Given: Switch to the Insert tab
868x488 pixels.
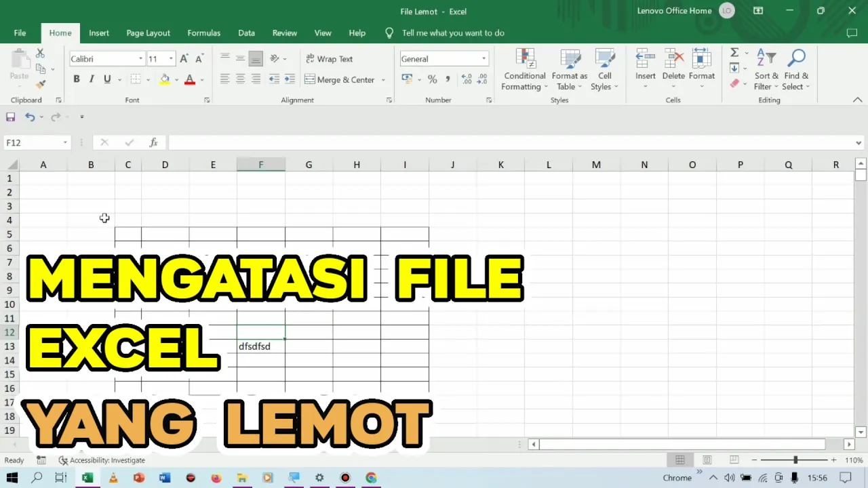Looking at the screenshot, I should pos(99,33).
